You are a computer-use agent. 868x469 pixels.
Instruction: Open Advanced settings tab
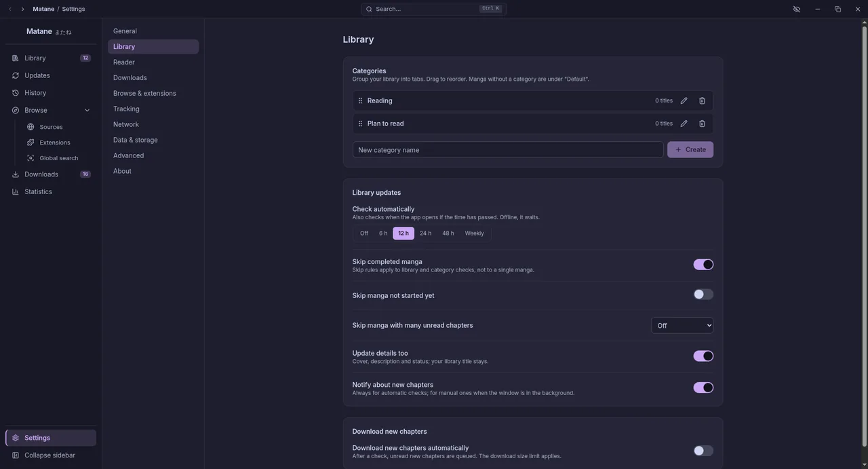pyautogui.click(x=153, y=156)
